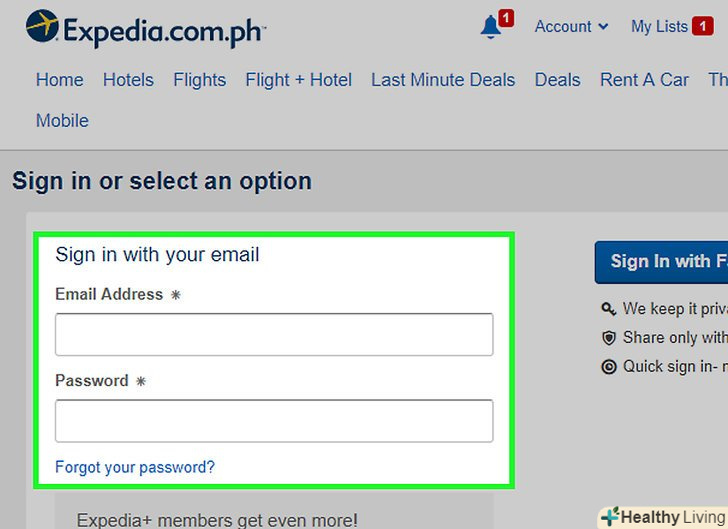The image size is (728, 529).
Task: Focus the Email Address input field
Action: [x=274, y=335]
